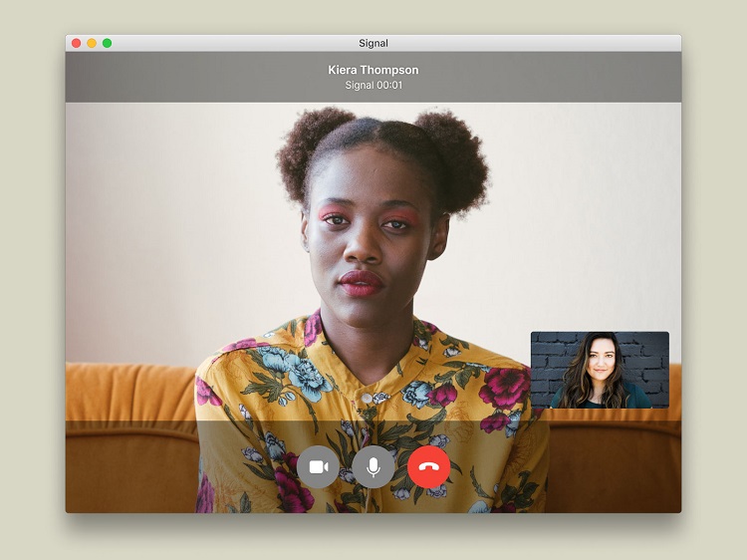Close the Signal window with red dot

click(77, 44)
